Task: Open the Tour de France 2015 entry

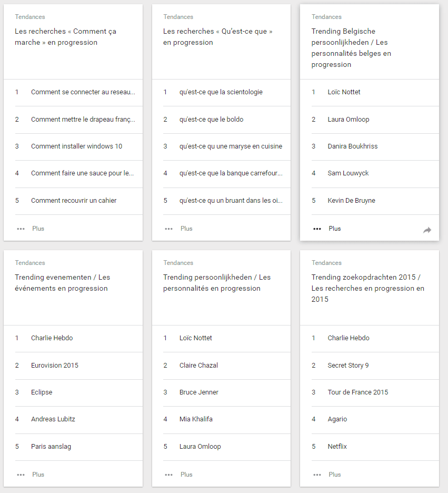Action: [359, 392]
